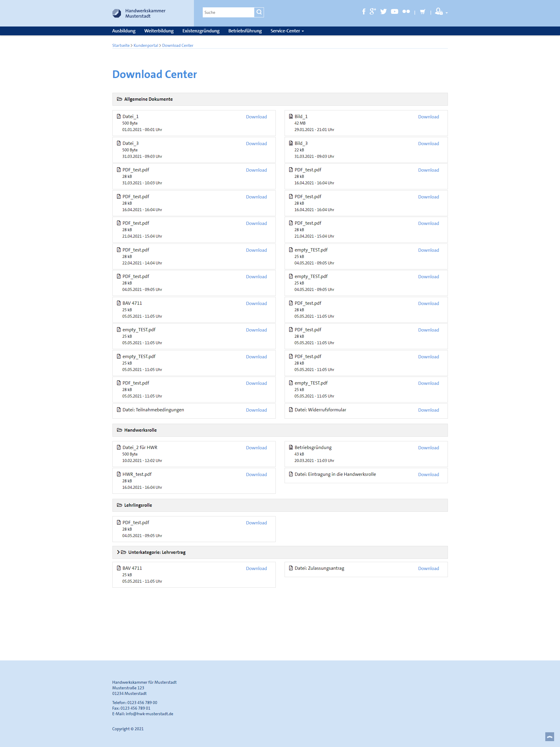The width and height of the screenshot is (560, 747).
Task: Open the user login dropdown
Action: click(441, 12)
